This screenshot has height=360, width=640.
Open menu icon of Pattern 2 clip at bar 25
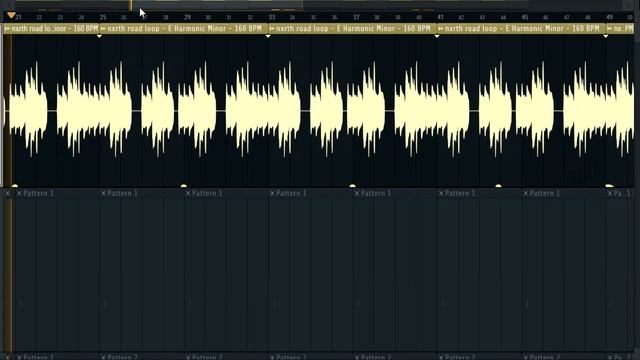point(103,357)
